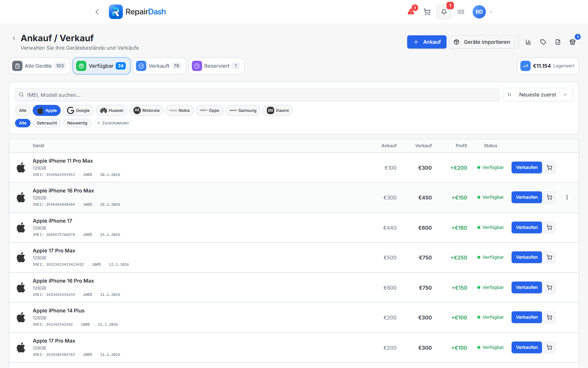Click the Profit column header

tap(461, 146)
